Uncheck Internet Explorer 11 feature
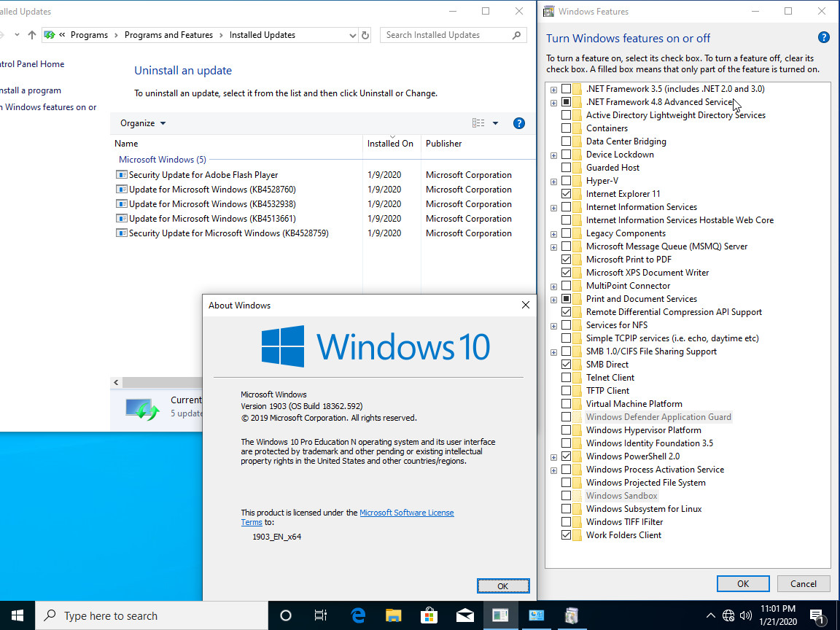 [567, 194]
